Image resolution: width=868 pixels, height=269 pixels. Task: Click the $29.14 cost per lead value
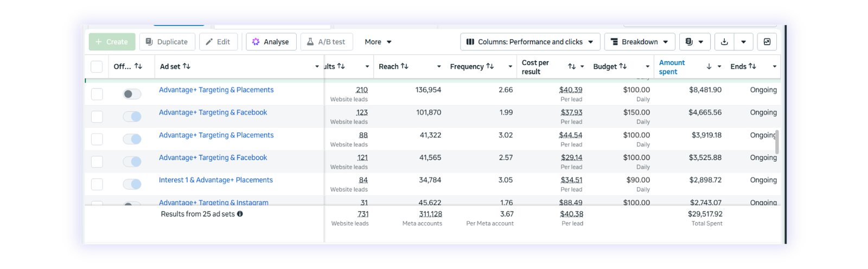click(x=571, y=158)
